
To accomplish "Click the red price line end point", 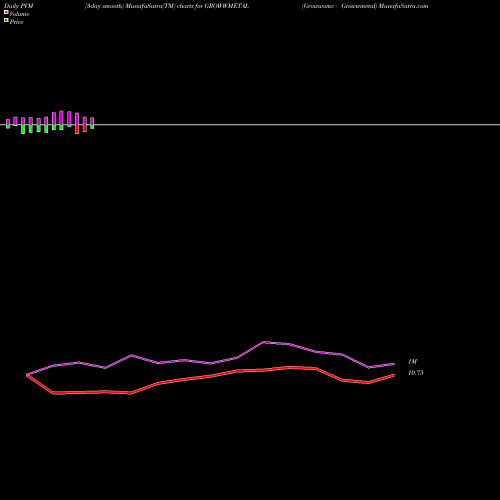I will (x=394, y=375).
